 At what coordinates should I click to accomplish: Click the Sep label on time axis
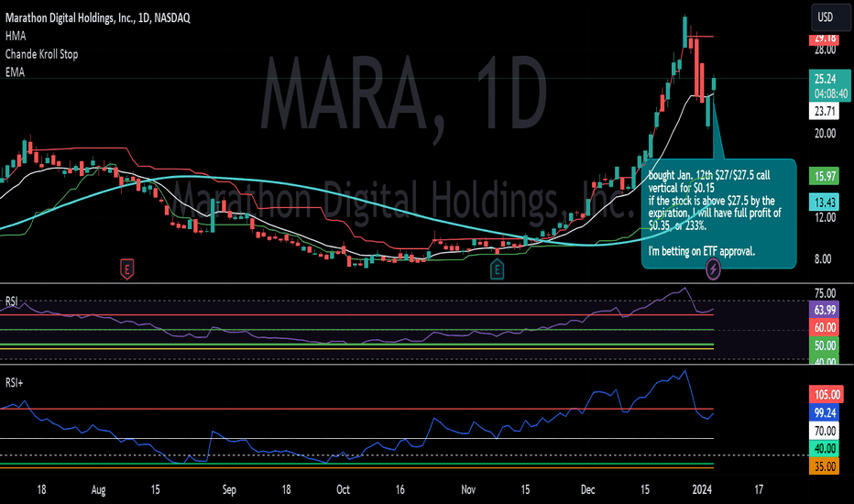click(229, 490)
